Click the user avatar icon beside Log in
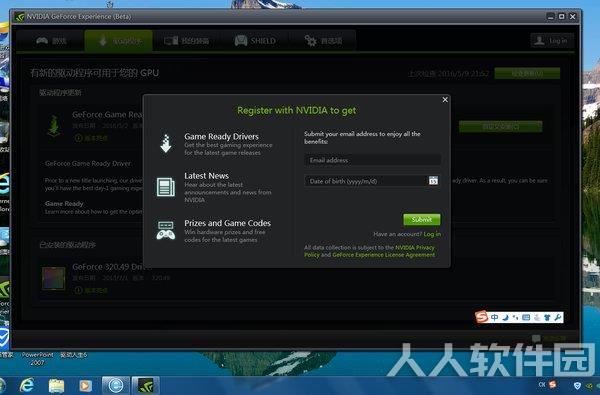 [539, 41]
